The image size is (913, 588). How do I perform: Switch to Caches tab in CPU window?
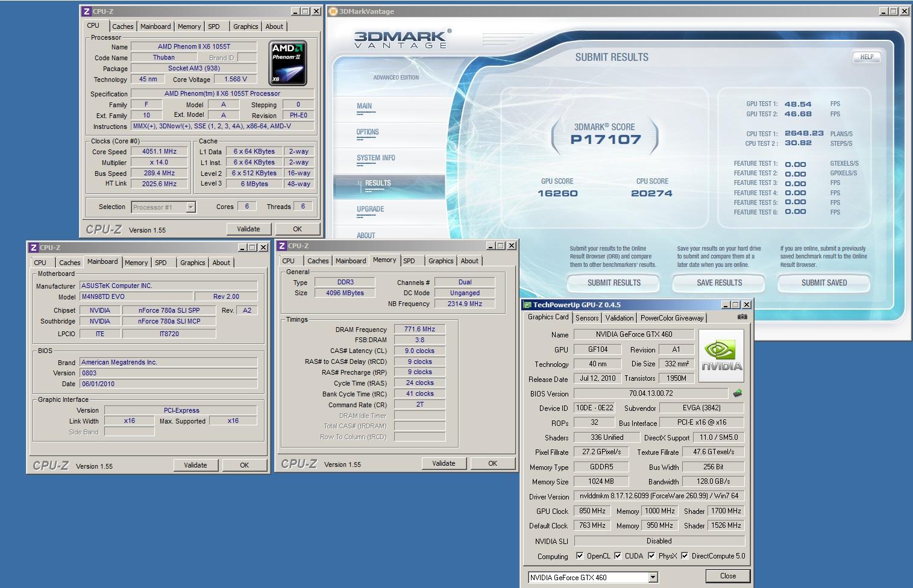click(123, 27)
